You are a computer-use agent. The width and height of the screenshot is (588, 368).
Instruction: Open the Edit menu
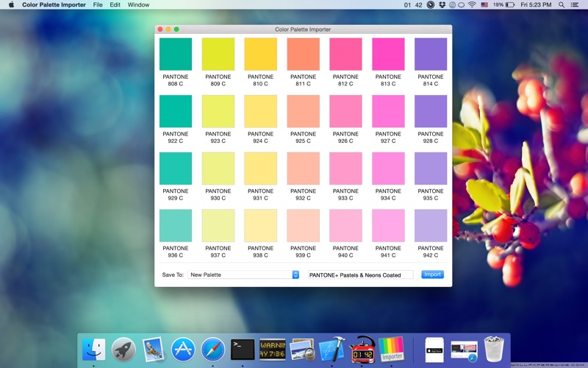(x=115, y=5)
